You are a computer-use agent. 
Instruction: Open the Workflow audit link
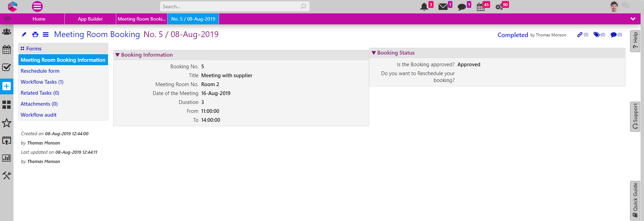click(38, 115)
